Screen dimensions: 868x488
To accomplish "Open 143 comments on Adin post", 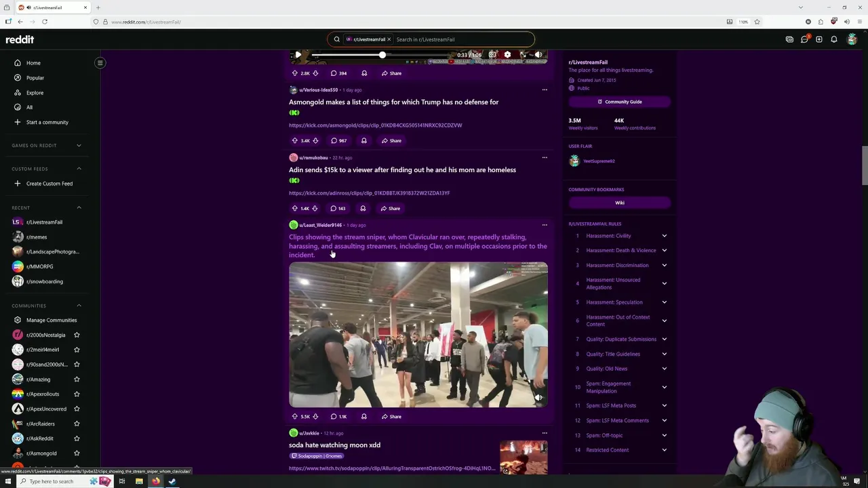I will [x=338, y=209].
